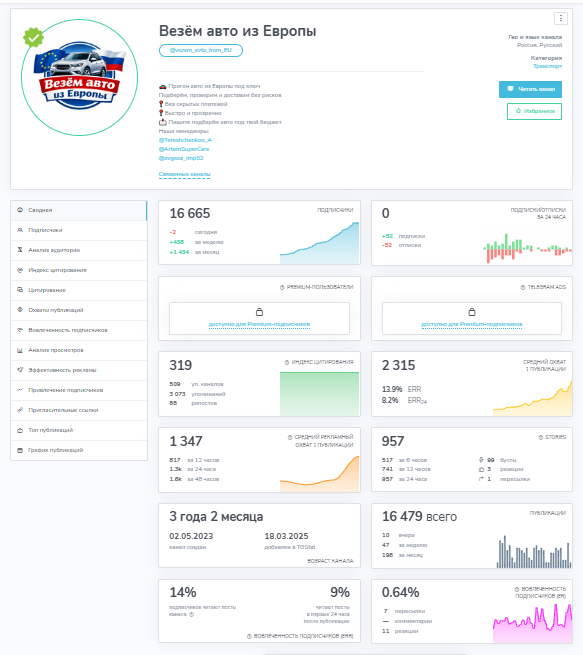
Task: Click the info icon beside the subscriber engagement ER label
Action: (x=517, y=589)
